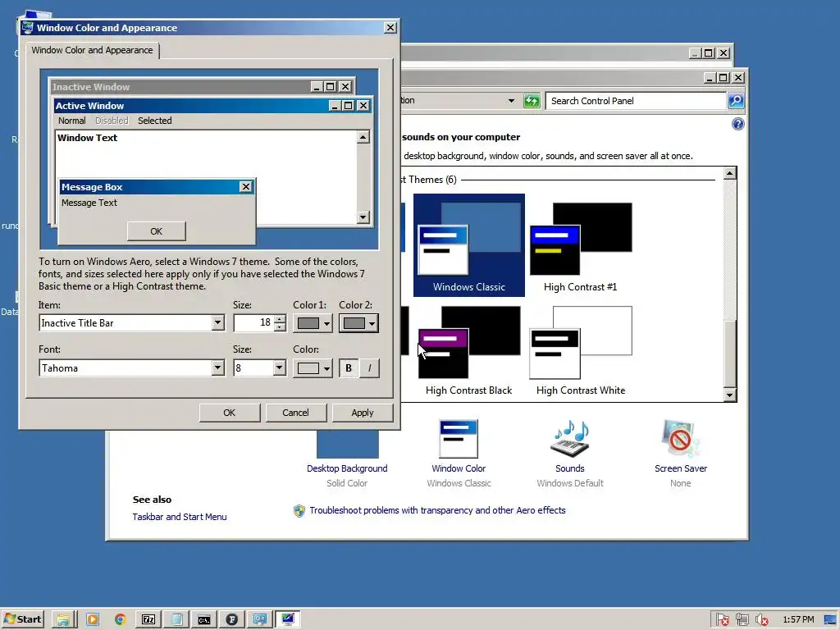Open the Color 2 picker dropdown

click(358, 323)
